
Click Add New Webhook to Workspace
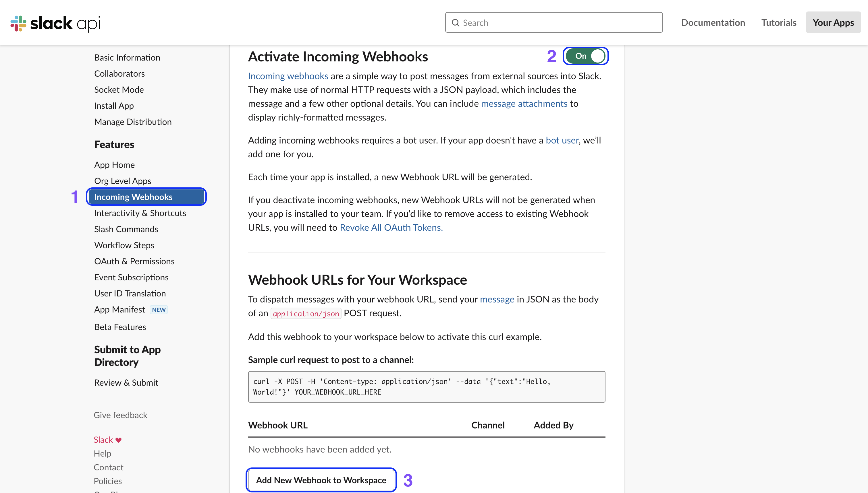321,480
